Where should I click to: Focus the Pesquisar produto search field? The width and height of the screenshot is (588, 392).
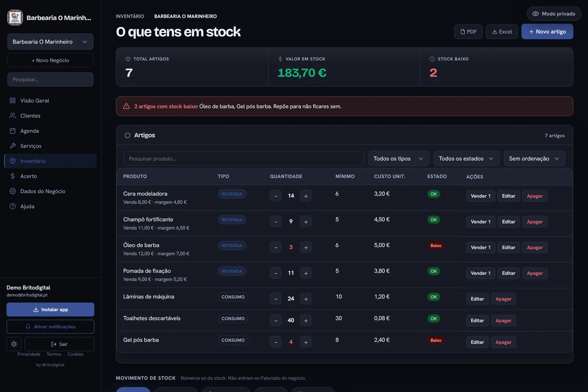pos(244,158)
